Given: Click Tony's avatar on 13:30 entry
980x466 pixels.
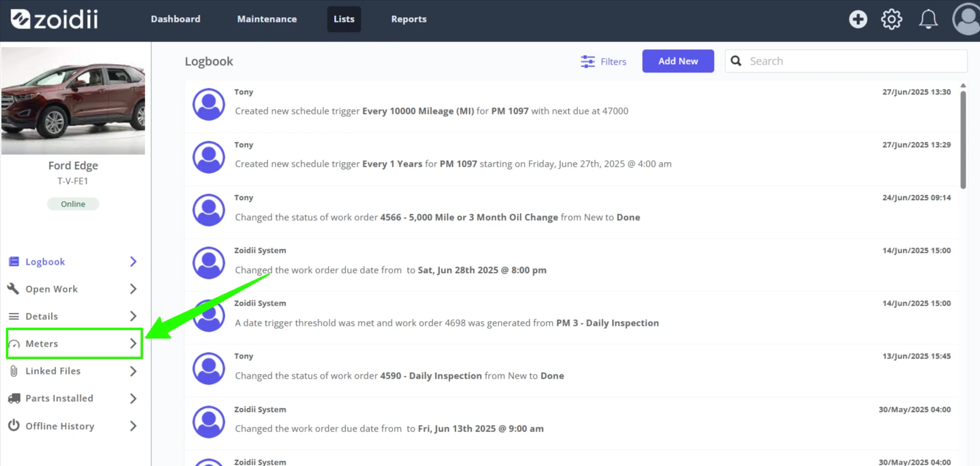Looking at the screenshot, I should (208, 104).
